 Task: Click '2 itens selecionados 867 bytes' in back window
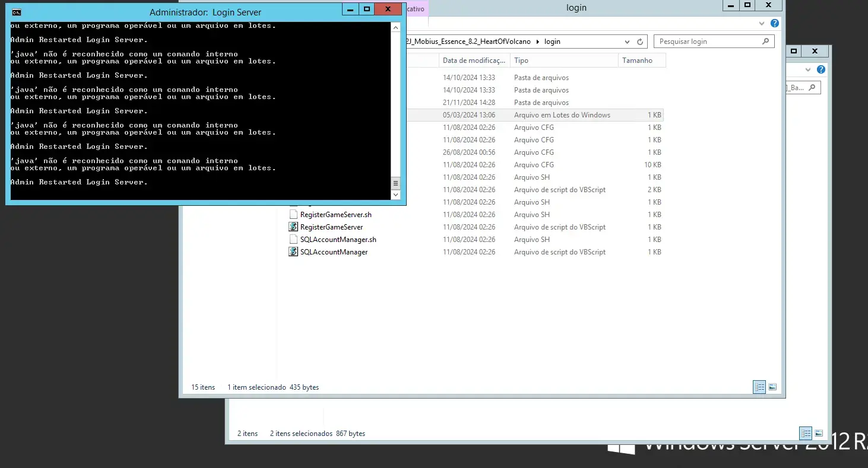pos(318,433)
